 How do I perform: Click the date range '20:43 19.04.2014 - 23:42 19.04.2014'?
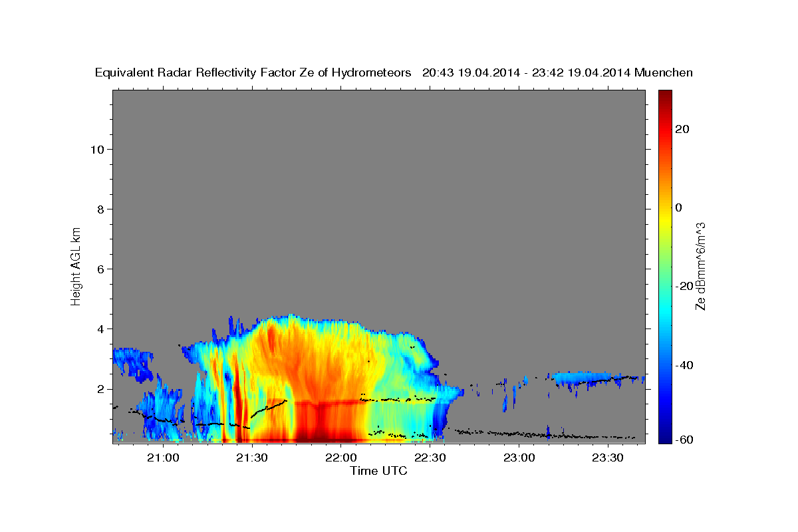(527, 73)
